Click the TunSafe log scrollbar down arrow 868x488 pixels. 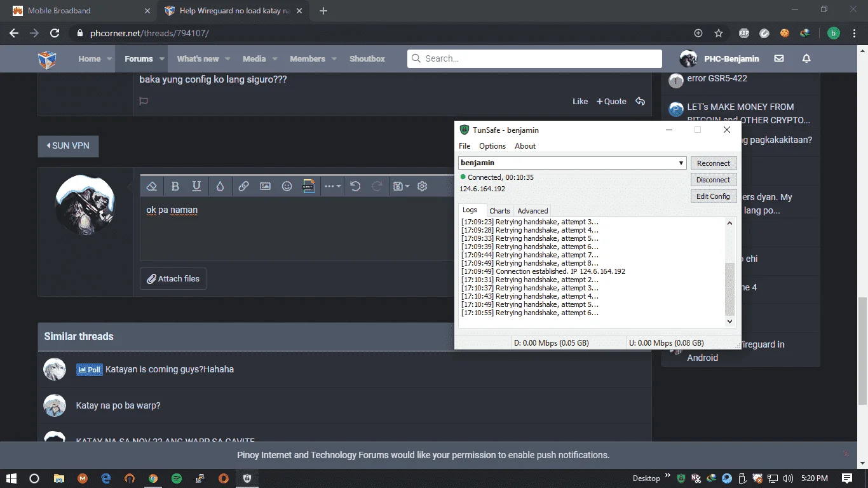pos(729,322)
